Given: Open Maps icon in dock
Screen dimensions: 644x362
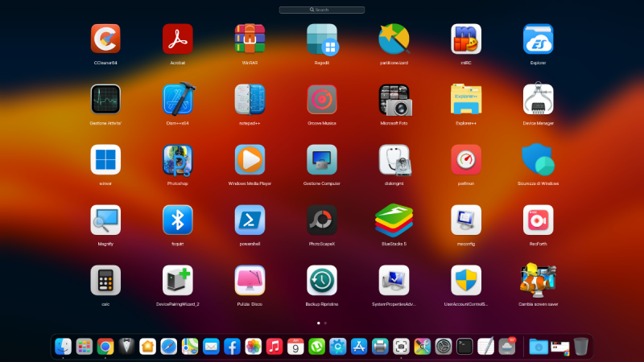Looking at the screenshot, I should tap(190, 347).
